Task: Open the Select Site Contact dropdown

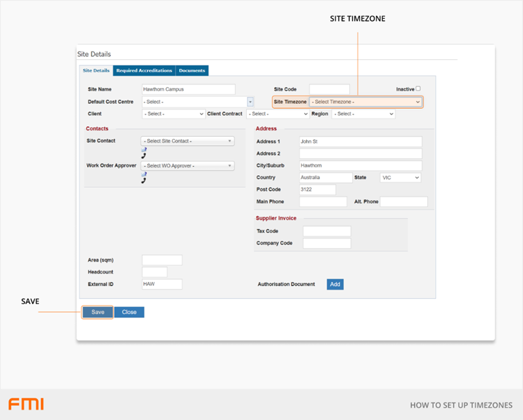Action: coord(188,141)
